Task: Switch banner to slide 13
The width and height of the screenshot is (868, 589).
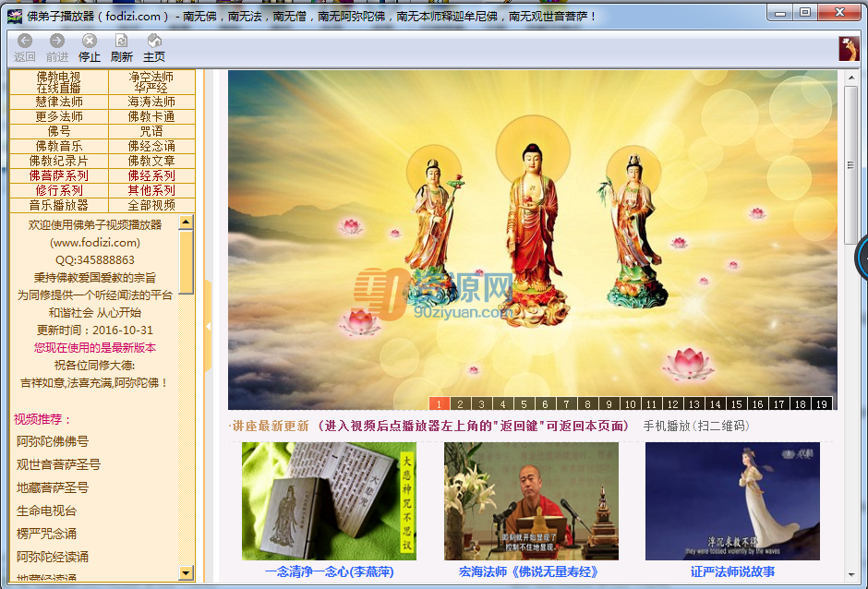Action: pos(694,404)
